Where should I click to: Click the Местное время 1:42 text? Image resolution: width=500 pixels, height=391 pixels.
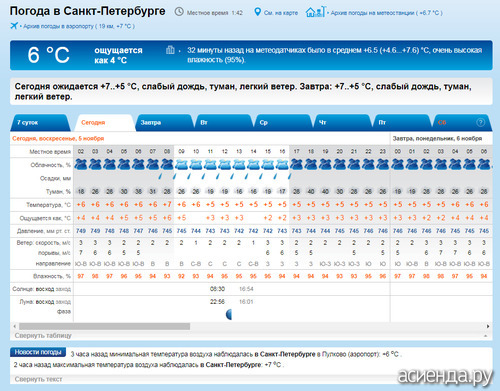coord(215,13)
